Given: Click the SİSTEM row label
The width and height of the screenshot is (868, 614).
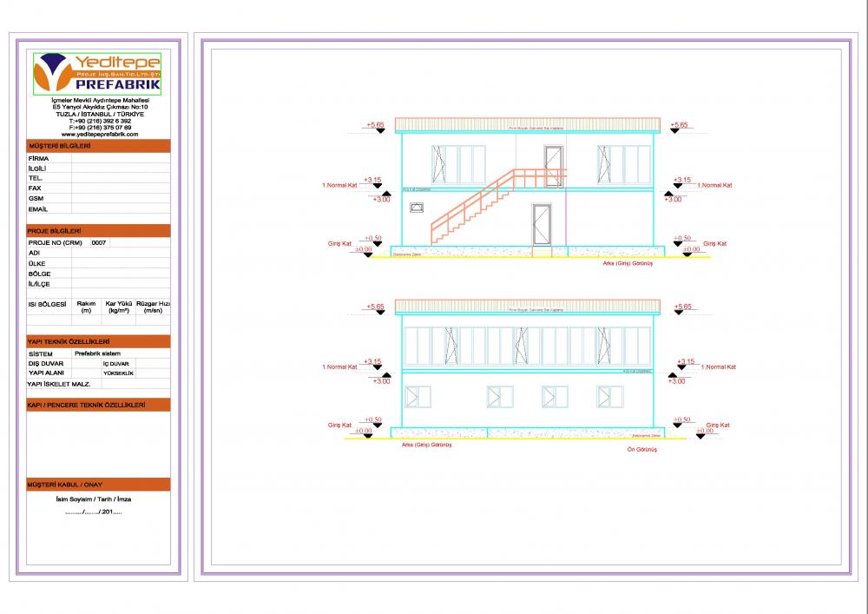Looking at the screenshot, I should coord(41,353).
